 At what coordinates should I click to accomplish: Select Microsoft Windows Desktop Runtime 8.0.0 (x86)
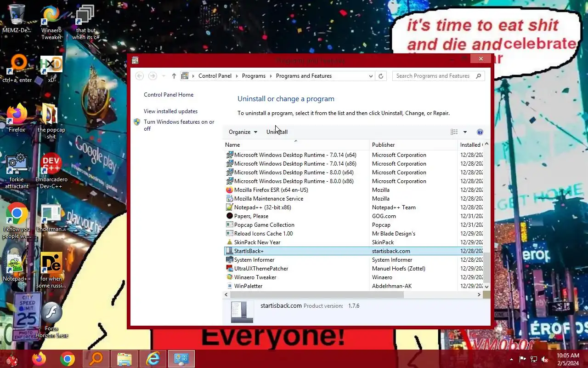[353, 181]
